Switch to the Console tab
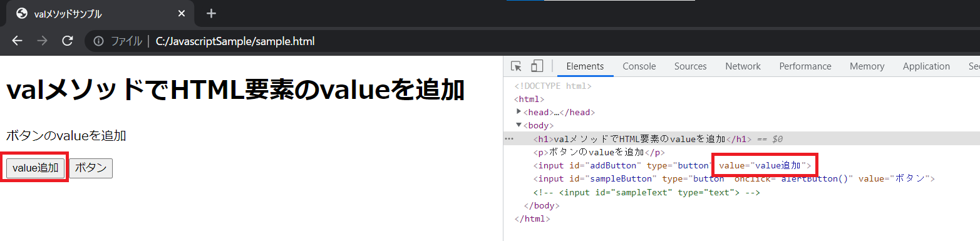Viewport: 980px width, 241px height. point(639,66)
